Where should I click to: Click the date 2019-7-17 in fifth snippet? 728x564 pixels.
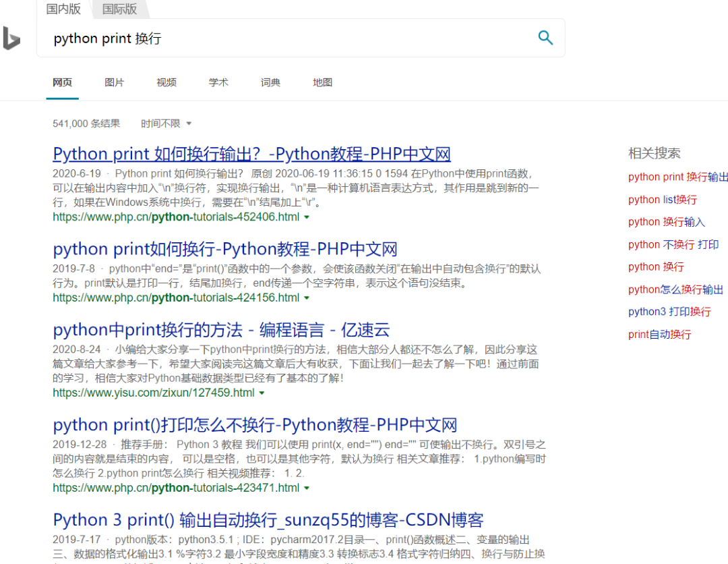(77, 540)
